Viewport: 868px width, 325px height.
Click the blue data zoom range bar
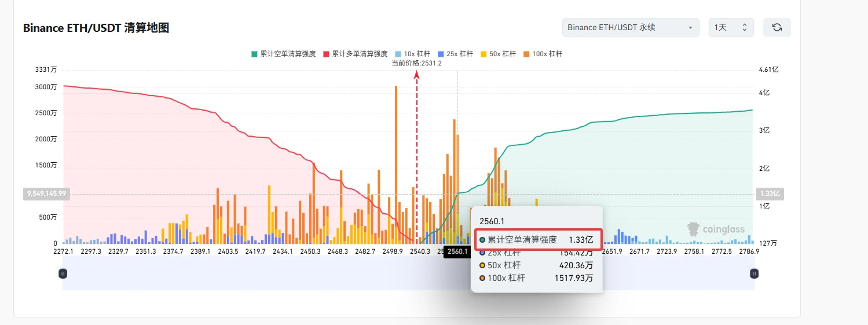pos(408,273)
